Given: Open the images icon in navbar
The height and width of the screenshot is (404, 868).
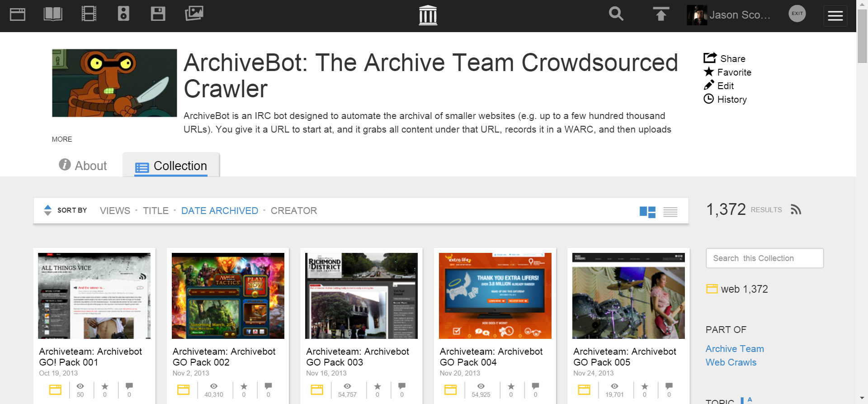Looking at the screenshot, I should pos(194,14).
